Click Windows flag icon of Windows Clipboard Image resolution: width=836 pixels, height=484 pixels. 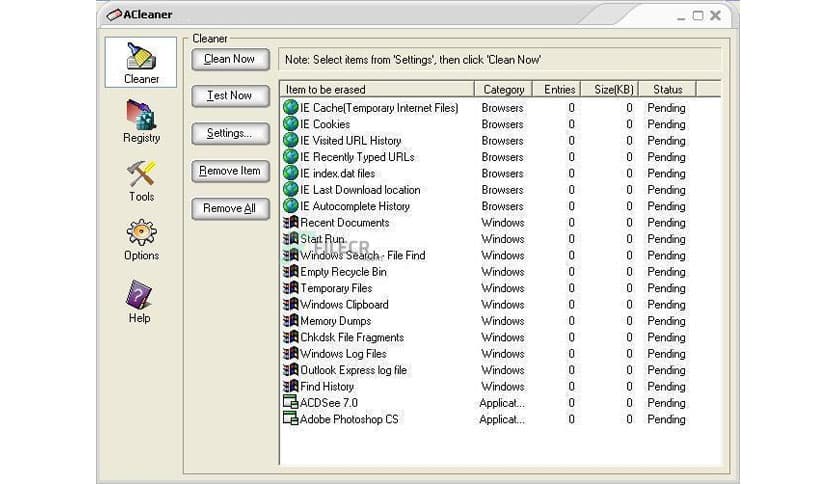click(x=291, y=304)
